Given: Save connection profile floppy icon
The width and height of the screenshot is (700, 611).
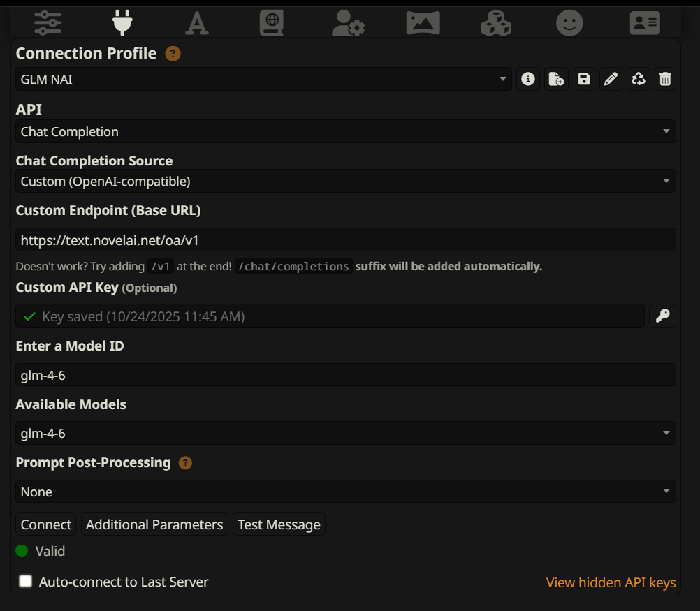Looking at the screenshot, I should pos(584,79).
